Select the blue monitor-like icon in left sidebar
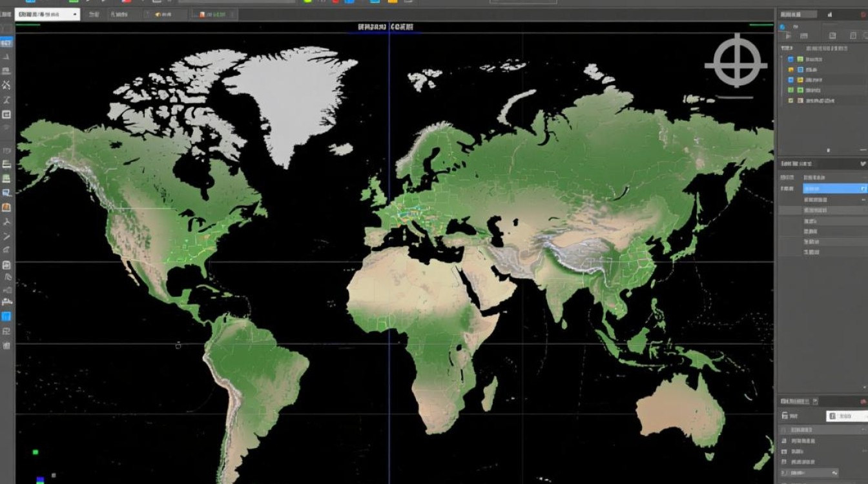The width and height of the screenshot is (868, 484). click(6, 192)
